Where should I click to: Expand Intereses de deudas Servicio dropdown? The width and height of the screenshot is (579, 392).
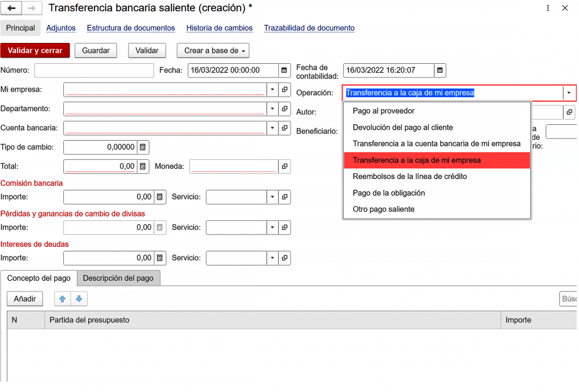coord(272,258)
